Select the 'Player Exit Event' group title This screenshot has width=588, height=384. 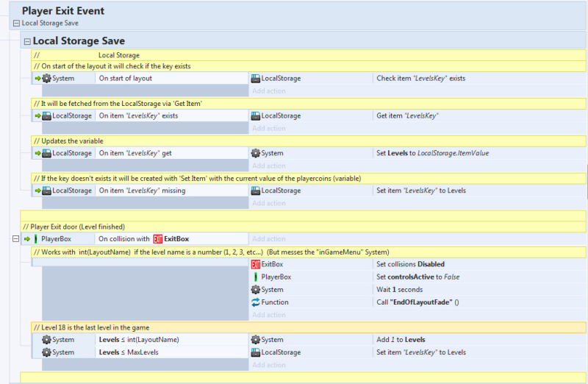tap(63, 11)
